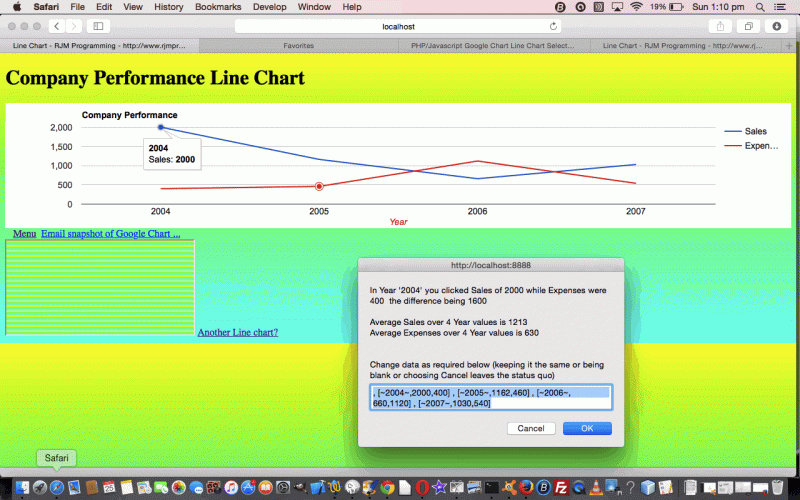Click Safari's forward navigation arrow
The height and width of the screenshot is (500, 800).
click(73, 26)
